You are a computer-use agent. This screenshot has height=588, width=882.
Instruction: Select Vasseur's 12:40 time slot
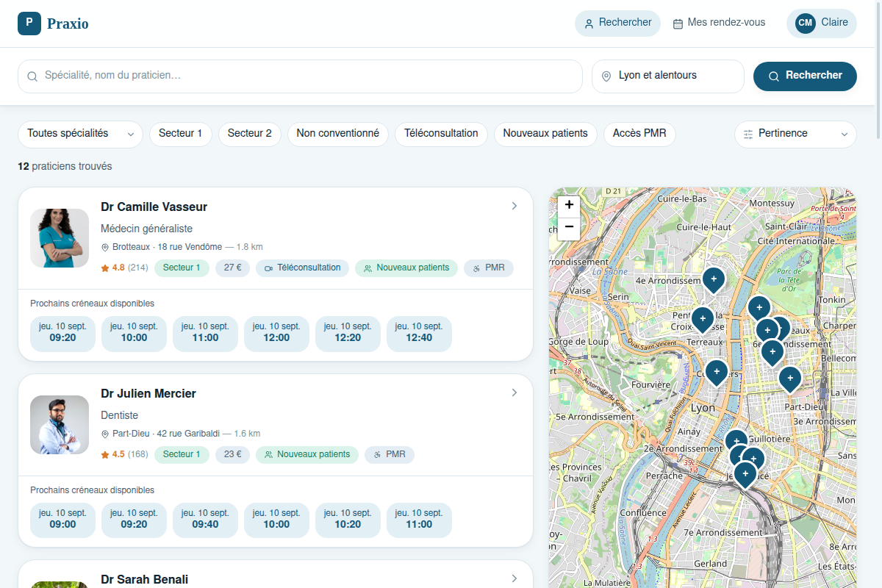pos(419,332)
